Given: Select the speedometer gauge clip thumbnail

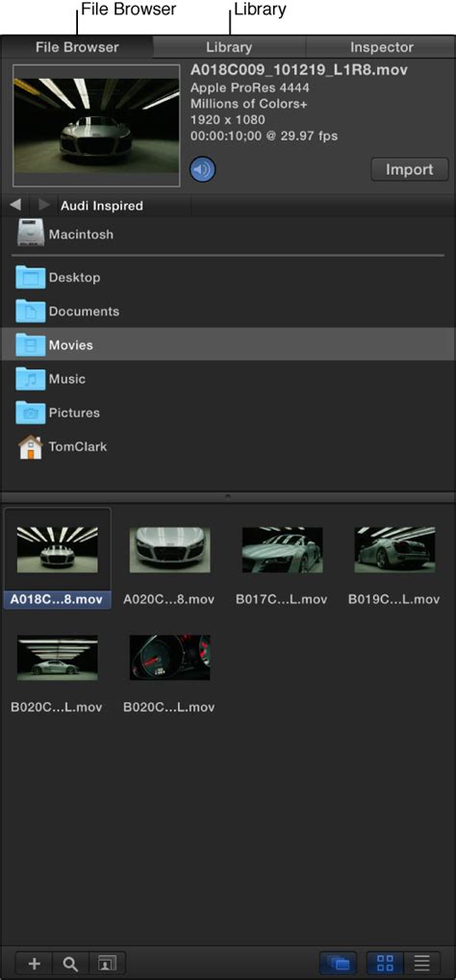Looking at the screenshot, I should click(169, 658).
